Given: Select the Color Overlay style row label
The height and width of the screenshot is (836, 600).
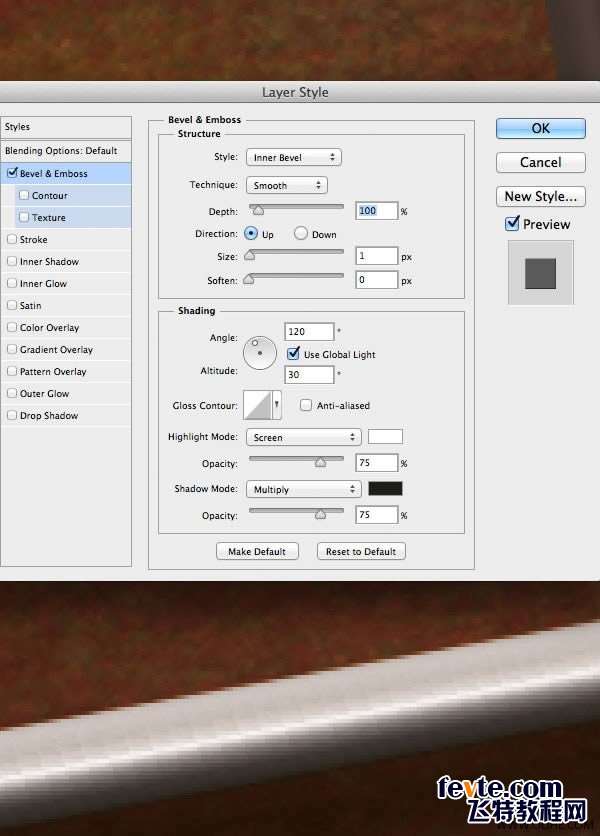Looking at the screenshot, I should coord(49,327).
